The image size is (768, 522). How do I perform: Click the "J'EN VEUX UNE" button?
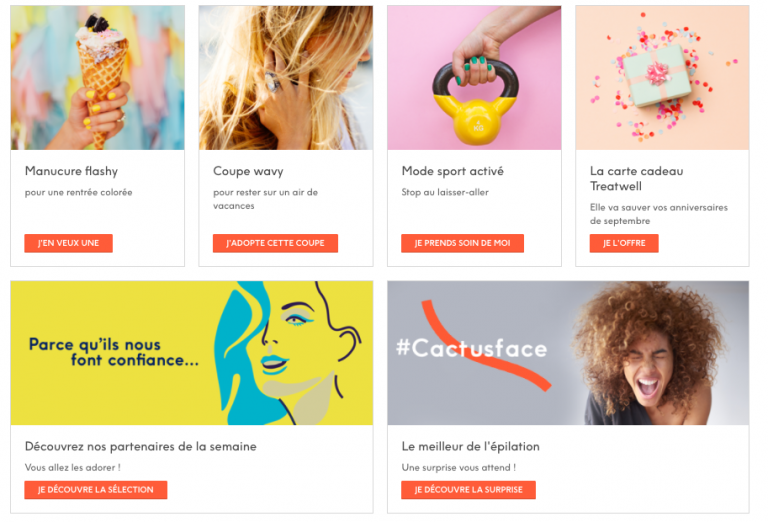pos(69,243)
